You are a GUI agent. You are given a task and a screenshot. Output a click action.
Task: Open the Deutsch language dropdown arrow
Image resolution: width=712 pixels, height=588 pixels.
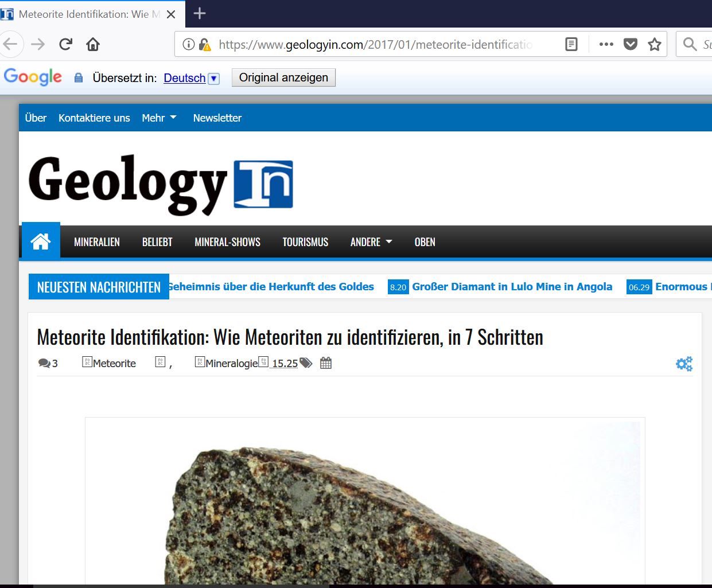[214, 79]
